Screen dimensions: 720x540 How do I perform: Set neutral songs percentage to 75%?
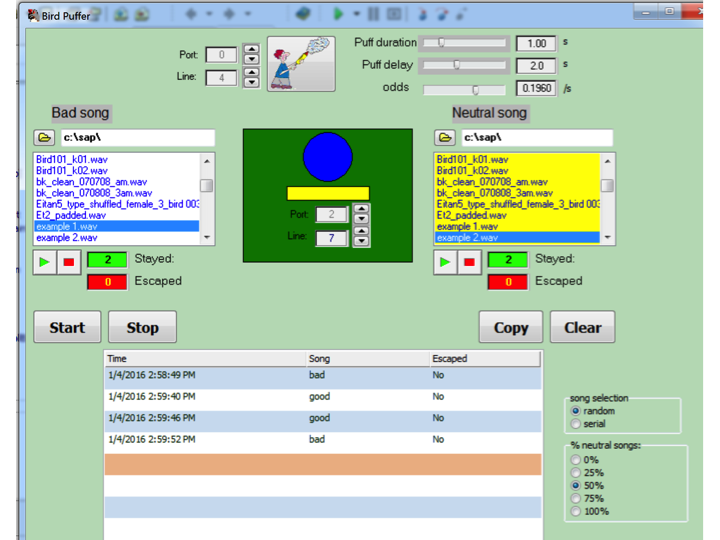click(575, 498)
